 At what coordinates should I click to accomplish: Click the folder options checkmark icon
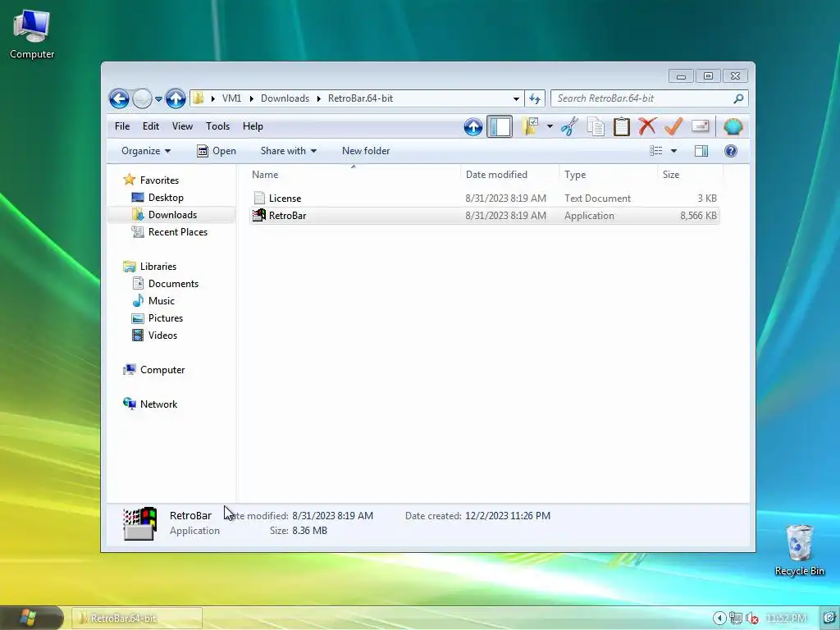(x=531, y=127)
